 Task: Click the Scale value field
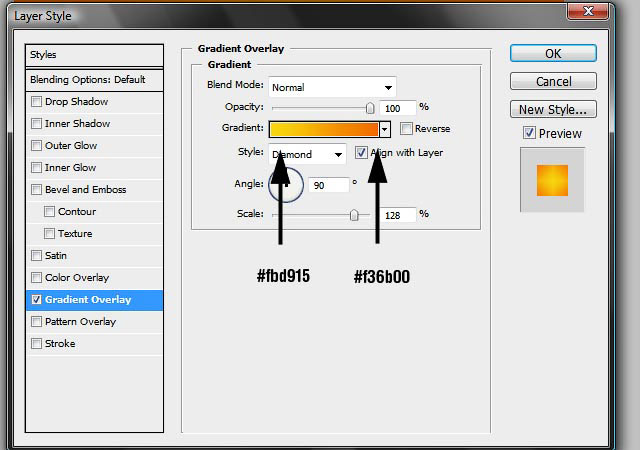(x=398, y=215)
